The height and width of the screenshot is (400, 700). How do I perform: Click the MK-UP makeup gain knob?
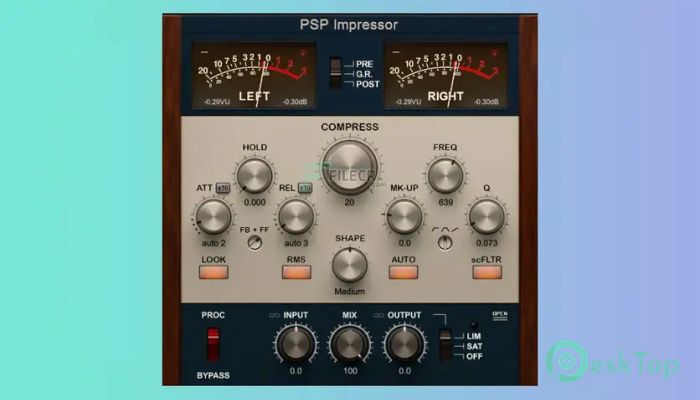[x=404, y=217]
